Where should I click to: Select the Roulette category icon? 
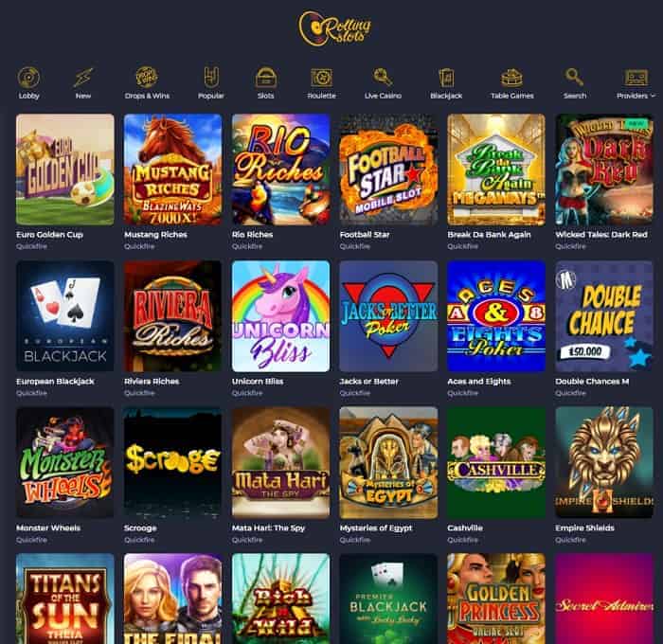(x=321, y=78)
